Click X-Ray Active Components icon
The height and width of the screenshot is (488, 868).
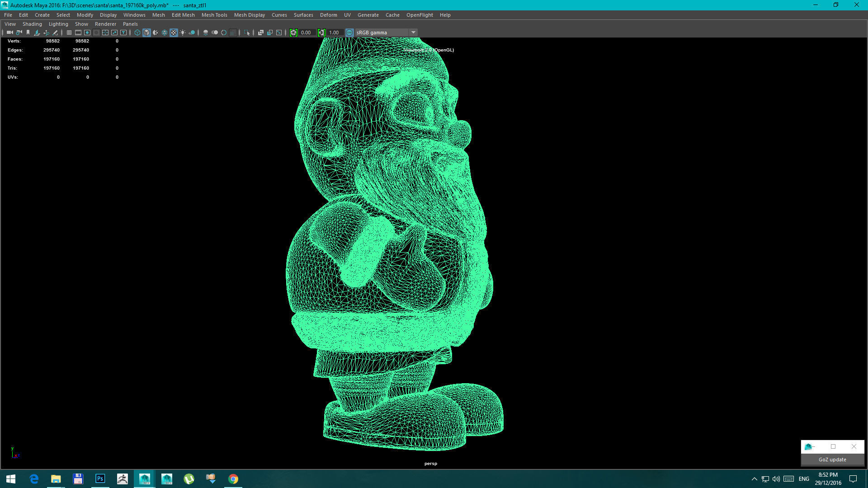(x=270, y=33)
